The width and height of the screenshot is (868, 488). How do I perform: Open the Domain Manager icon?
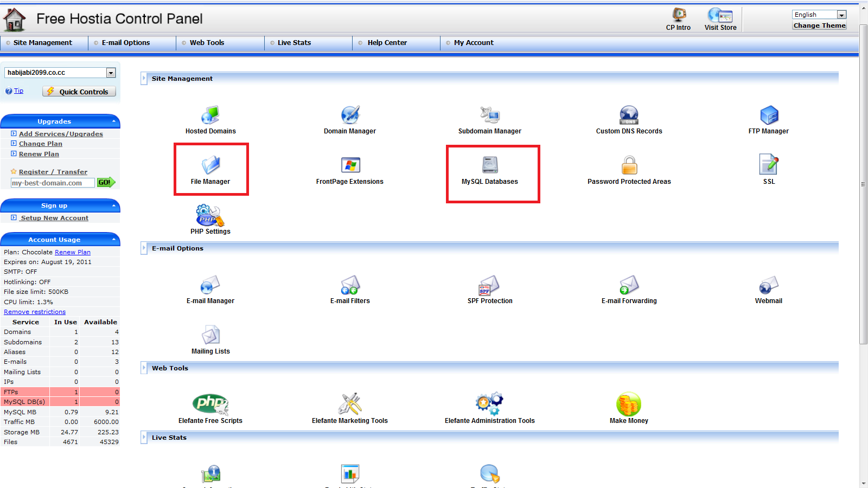click(x=350, y=115)
